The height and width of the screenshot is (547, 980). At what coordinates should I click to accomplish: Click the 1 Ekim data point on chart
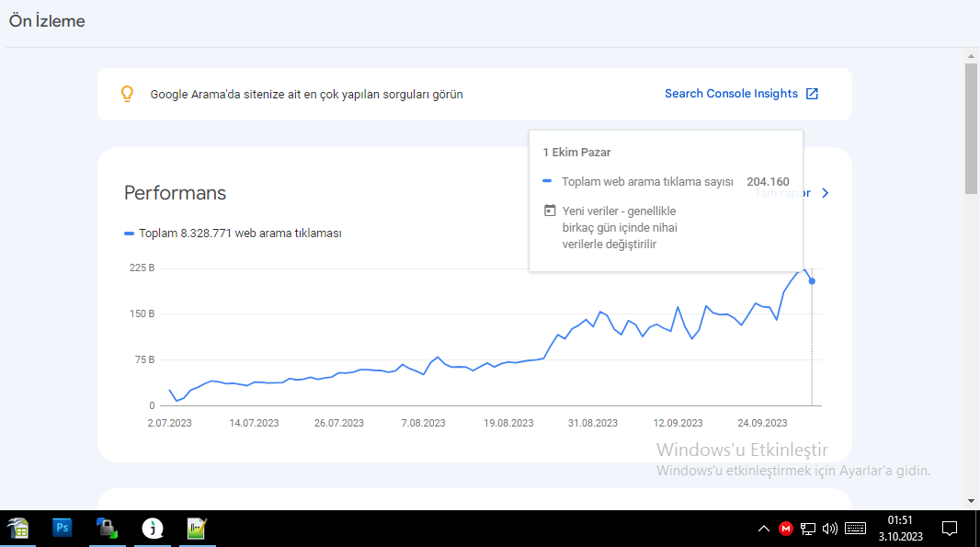(x=812, y=281)
